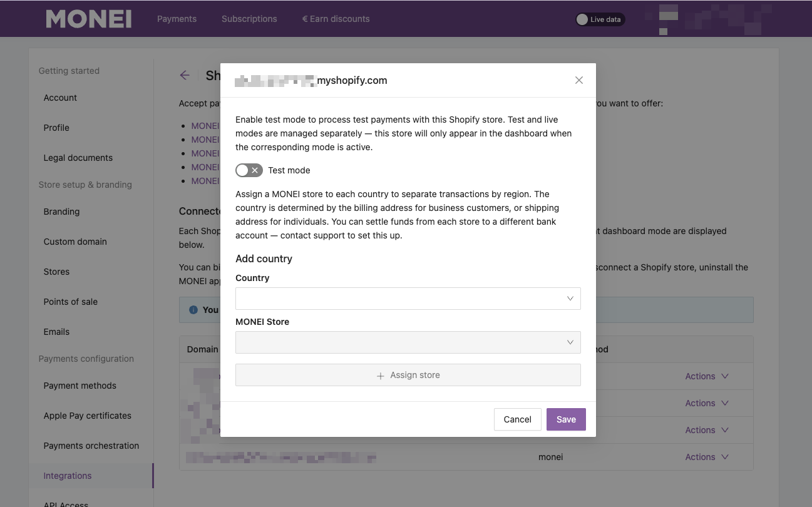
Task: Open the Subscriptions nav item
Action: click(x=249, y=19)
